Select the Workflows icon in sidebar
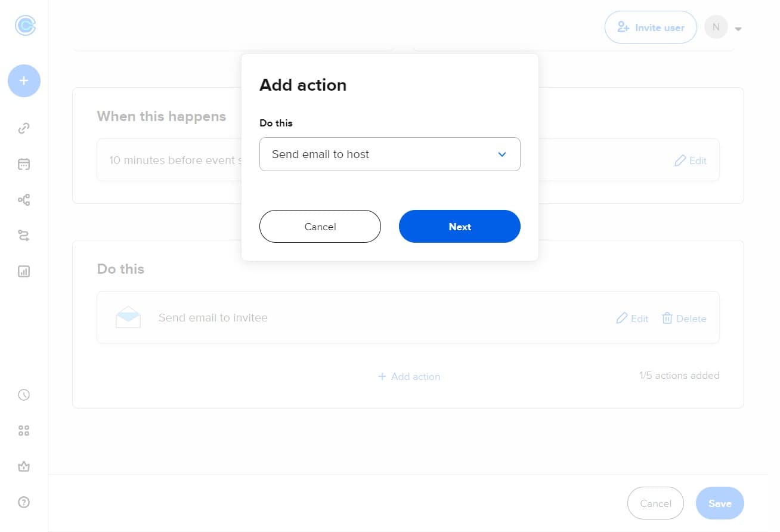Image resolution: width=780 pixels, height=532 pixels. [24, 200]
